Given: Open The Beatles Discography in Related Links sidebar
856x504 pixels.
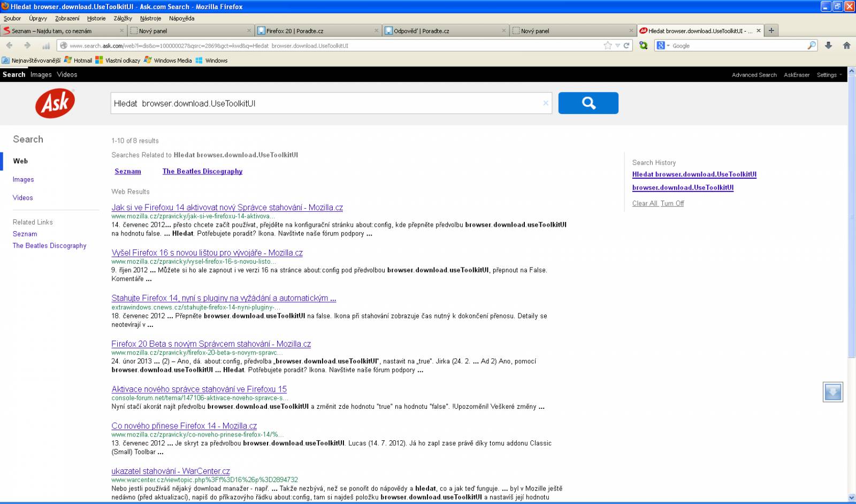Looking at the screenshot, I should click(x=50, y=246).
